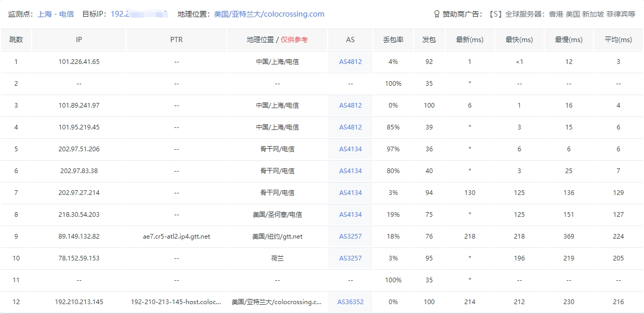This screenshot has width=644, height=314.
Task: Click the 美国/圣何塞/电信 location cell
Action: pyautogui.click(x=277, y=214)
